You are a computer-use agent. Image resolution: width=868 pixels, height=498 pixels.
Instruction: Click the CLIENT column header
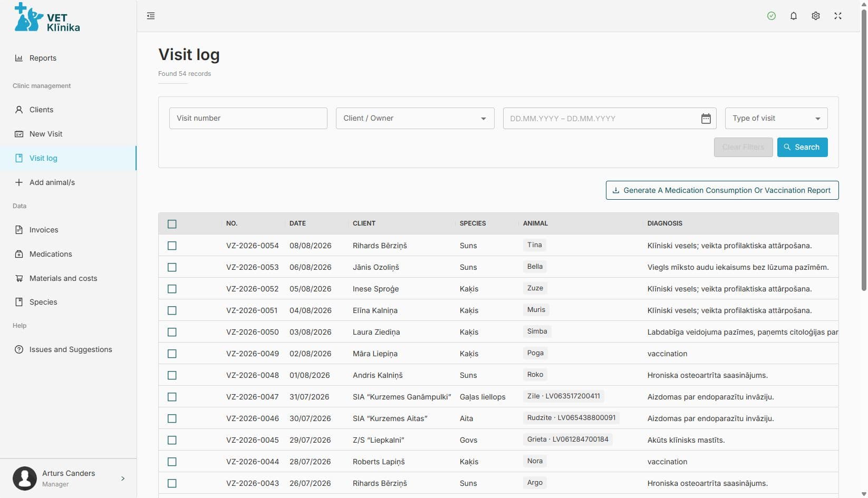click(x=364, y=223)
